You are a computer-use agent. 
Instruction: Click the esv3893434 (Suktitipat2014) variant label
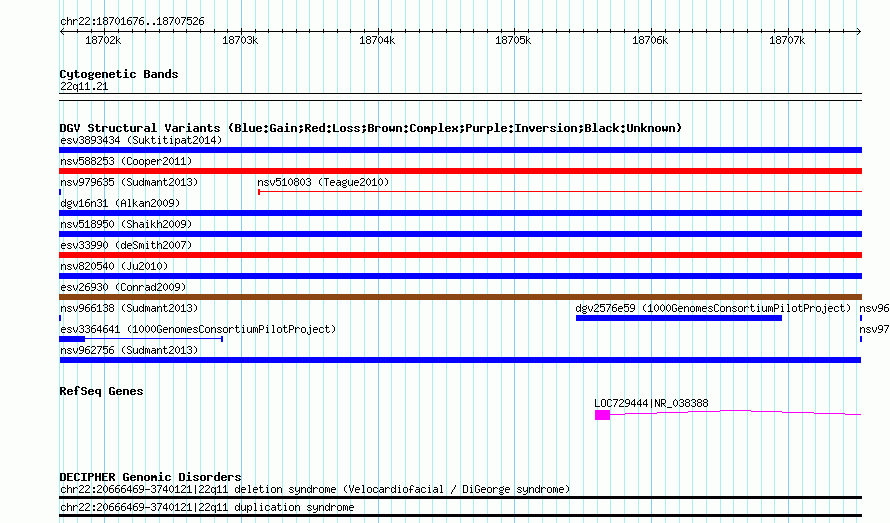[x=141, y=140]
